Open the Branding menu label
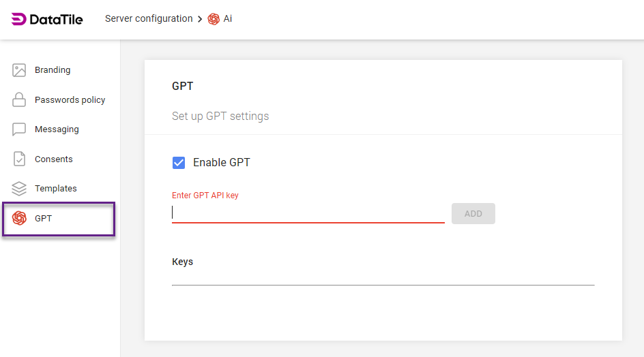Viewport: 644px width, 357px height. click(53, 70)
